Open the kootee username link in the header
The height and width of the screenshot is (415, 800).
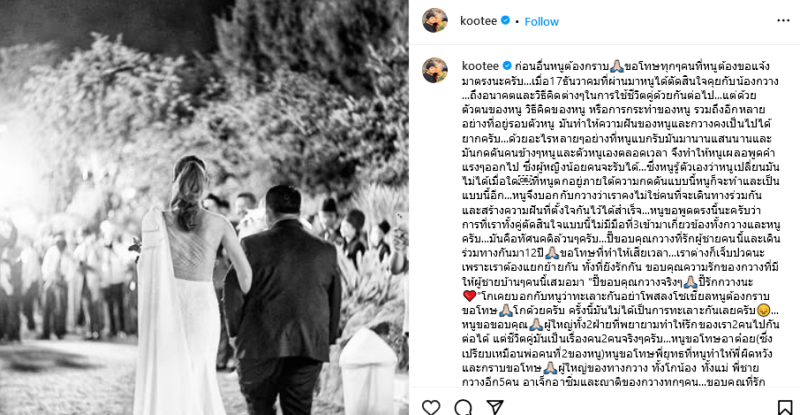pos(478,21)
